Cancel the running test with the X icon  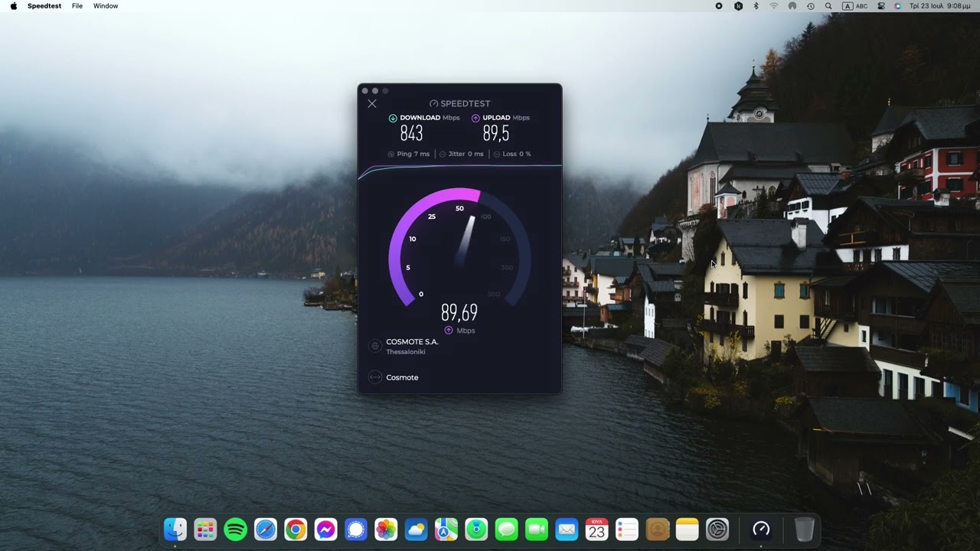pos(372,103)
